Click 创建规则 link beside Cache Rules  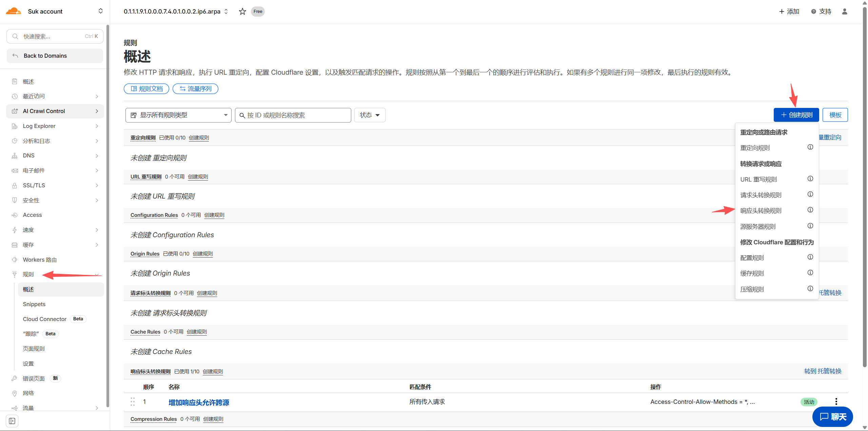(x=197, y=332)
